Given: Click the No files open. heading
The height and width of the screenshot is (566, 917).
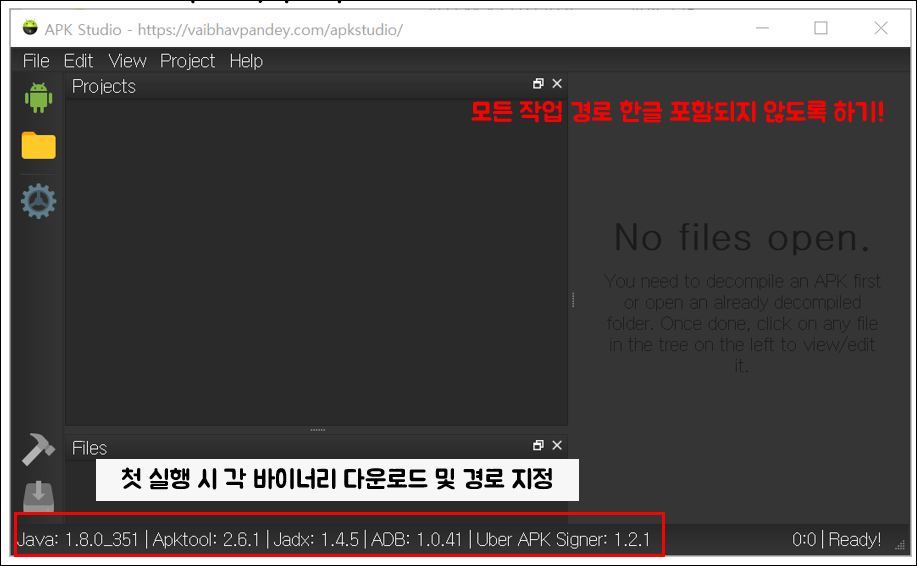Looking at the screenshot, I should [x=742, y=238].
